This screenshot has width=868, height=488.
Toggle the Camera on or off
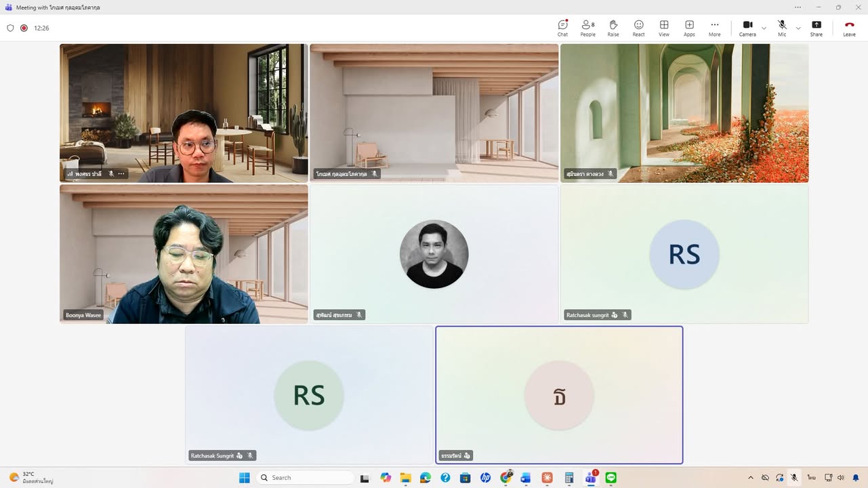pos(747,28)
